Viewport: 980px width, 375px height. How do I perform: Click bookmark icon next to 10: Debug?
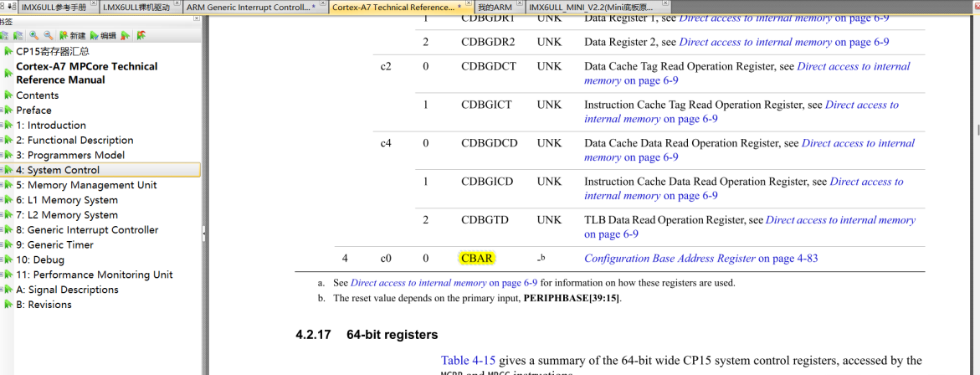8,260
